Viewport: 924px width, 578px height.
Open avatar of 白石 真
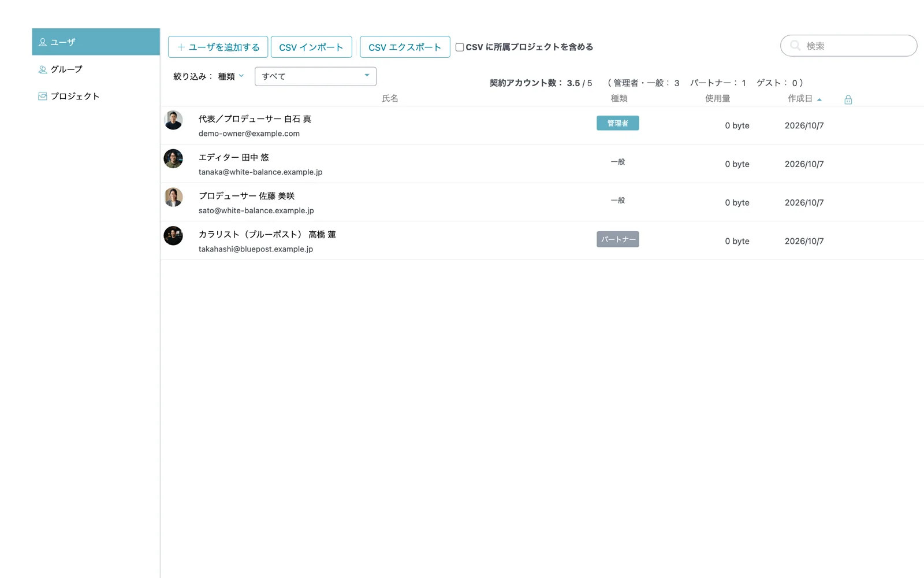point(173,120)
